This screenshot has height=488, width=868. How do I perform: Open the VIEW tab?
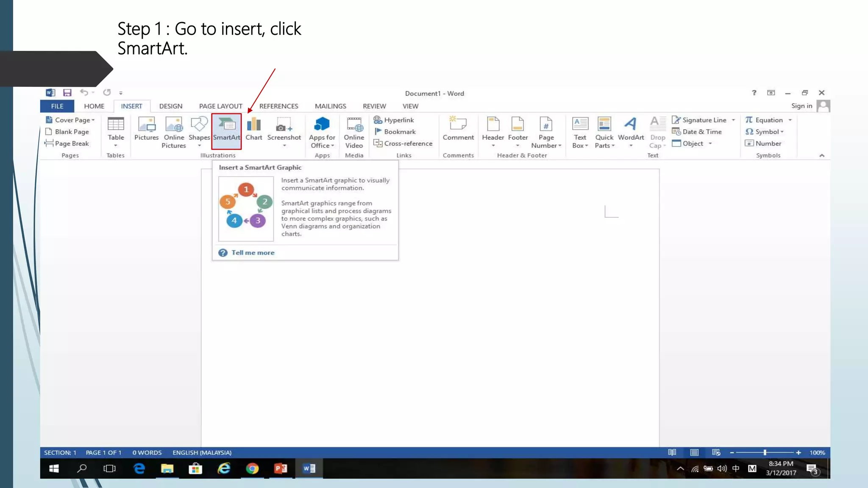click(410, 106)
